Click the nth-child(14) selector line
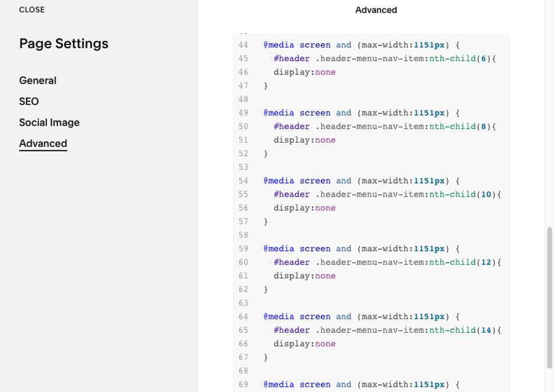 pos(387,330)
